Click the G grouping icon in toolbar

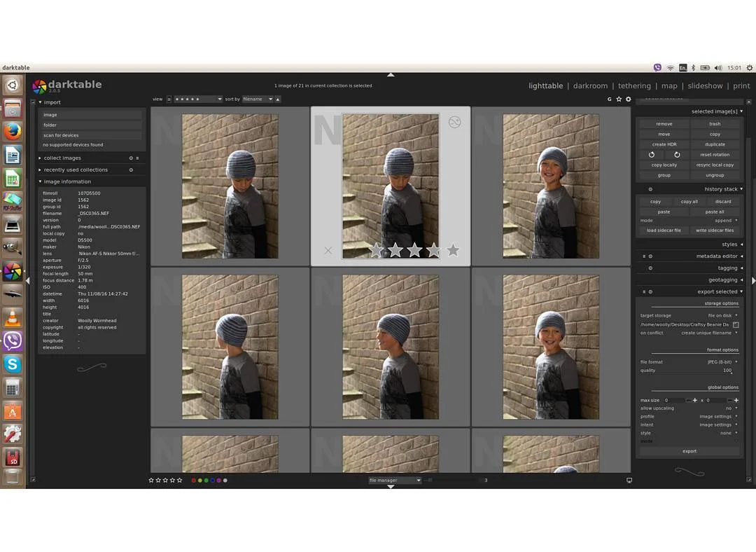pos(609,99)
